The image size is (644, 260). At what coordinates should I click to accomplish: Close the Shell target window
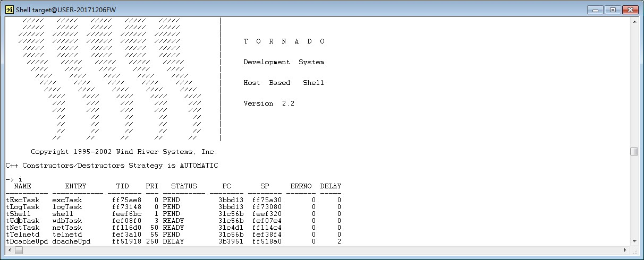(x=630, y=10)
